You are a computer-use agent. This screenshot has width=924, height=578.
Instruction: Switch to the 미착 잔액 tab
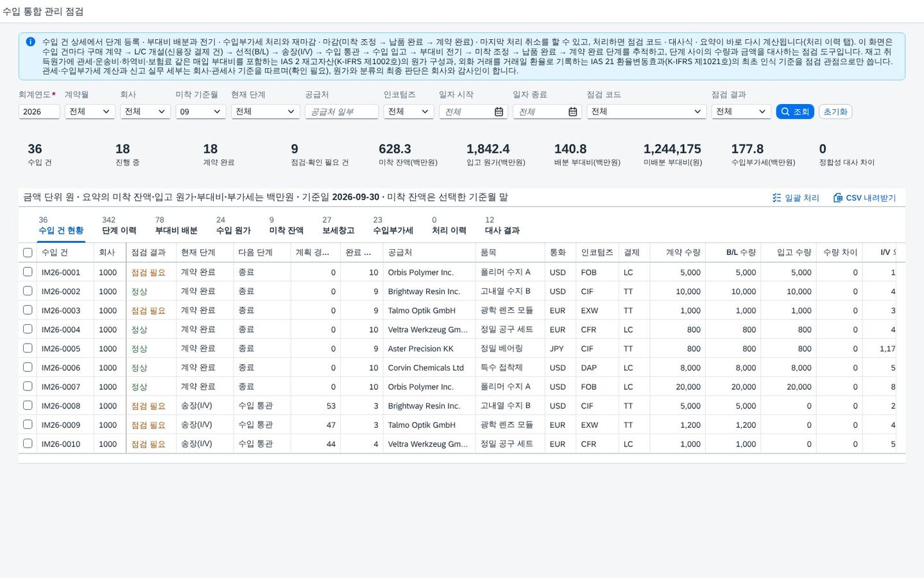[286, 225]
